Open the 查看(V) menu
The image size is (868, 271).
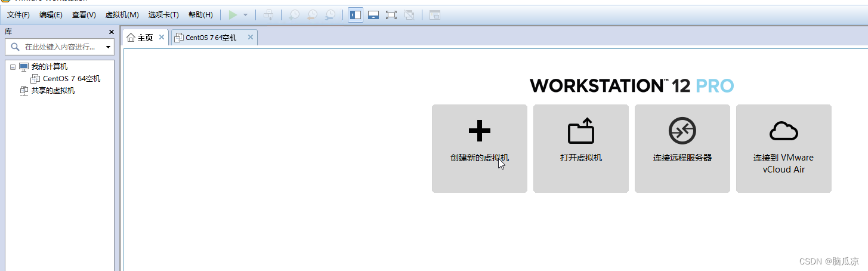click(84, 15)
